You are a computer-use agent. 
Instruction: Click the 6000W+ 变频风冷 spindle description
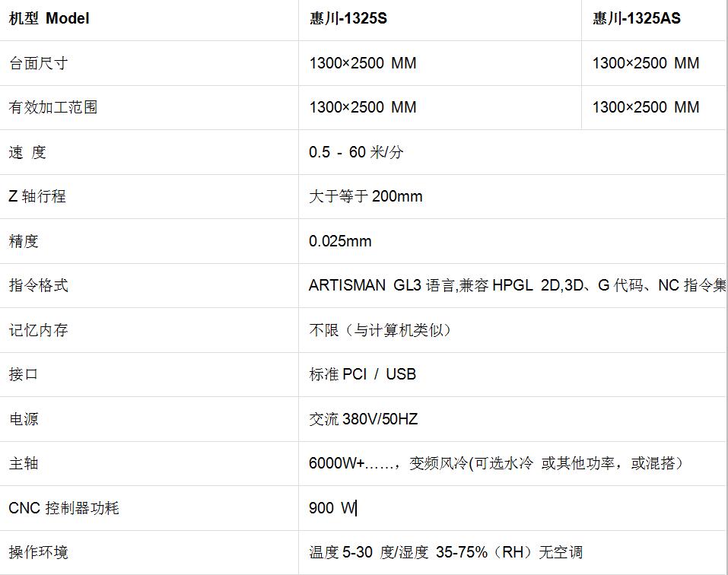[496, 463]
